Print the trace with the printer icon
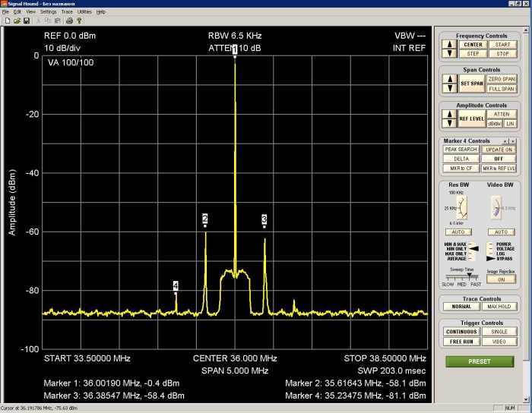The height and width of the screenshot is (413, 532). point(70,20)
